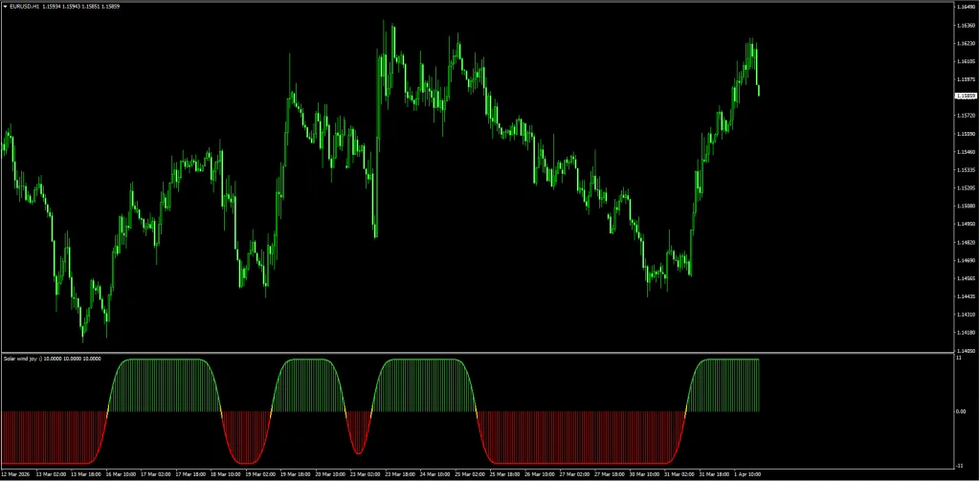This screenshot has height=481, width=980.
Task: Click price scale value 1.15205
Action: pos(966,188)
